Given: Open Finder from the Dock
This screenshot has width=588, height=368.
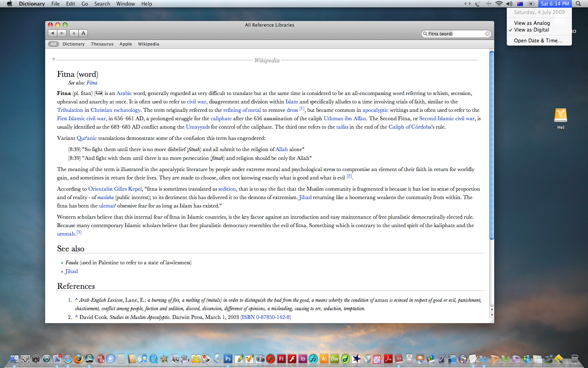Looking at the screenshot, I should pos(14,359).
